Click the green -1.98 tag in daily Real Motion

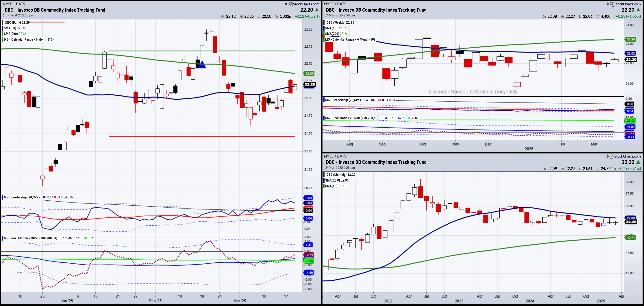pos(309,261)
